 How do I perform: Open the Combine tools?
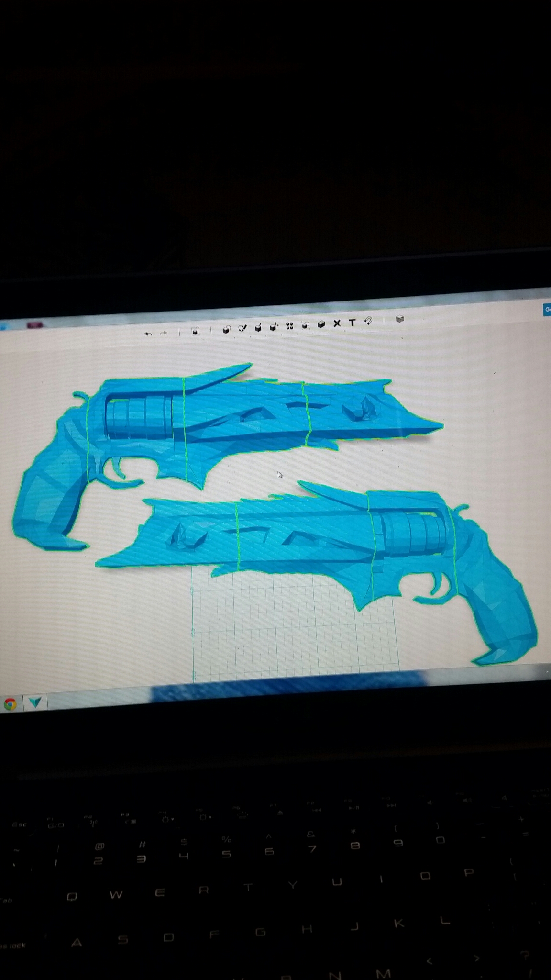point(321,324)
